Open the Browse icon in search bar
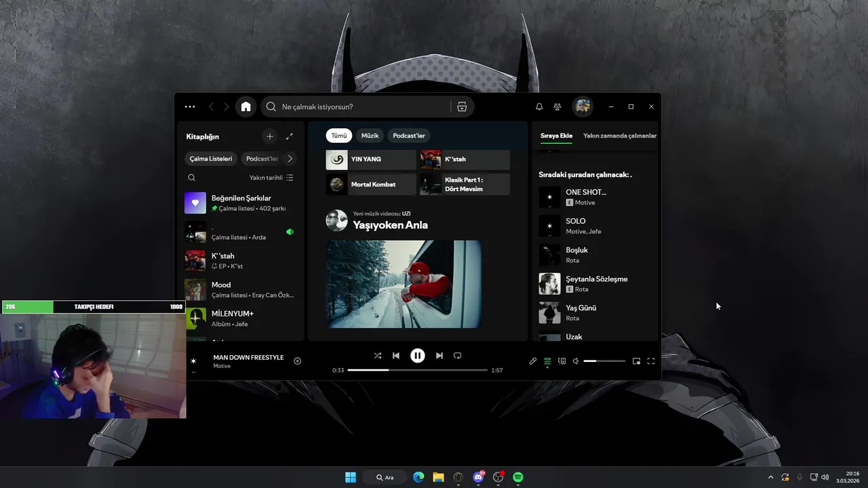The image size is (868, 488). (x=462, y=106)
